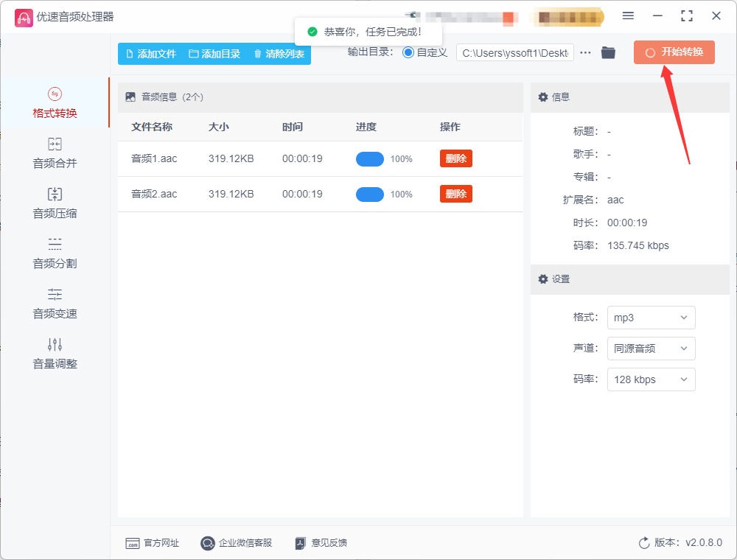The image size is (737, 560).
Task: Expand the 声道 同源音频 channel dropdown
Action: tap(651, 349)
